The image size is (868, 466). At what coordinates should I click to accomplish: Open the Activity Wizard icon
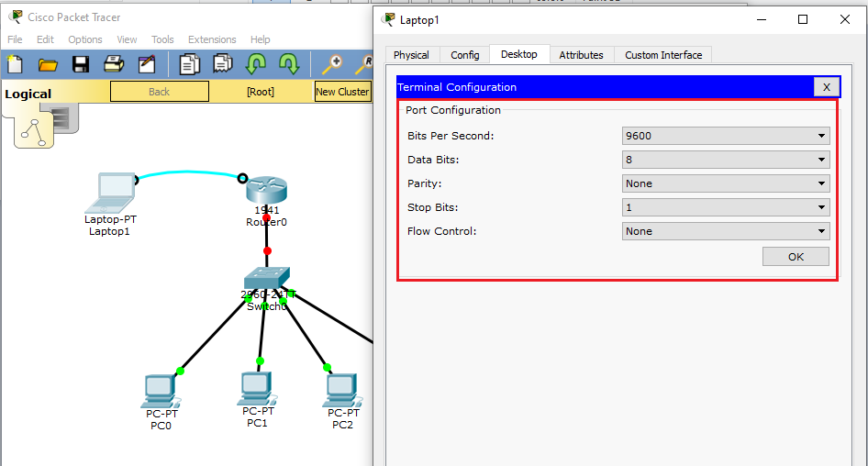147,63
